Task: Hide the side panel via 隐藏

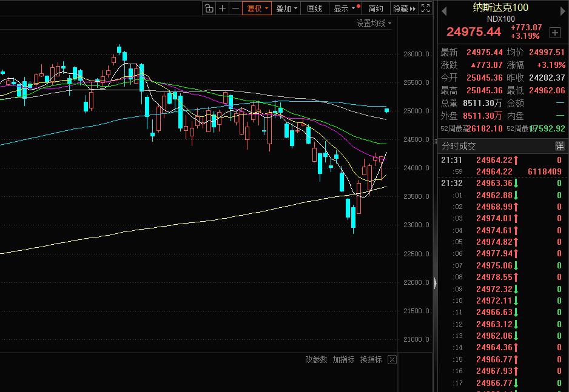Action: coord(404,8)
